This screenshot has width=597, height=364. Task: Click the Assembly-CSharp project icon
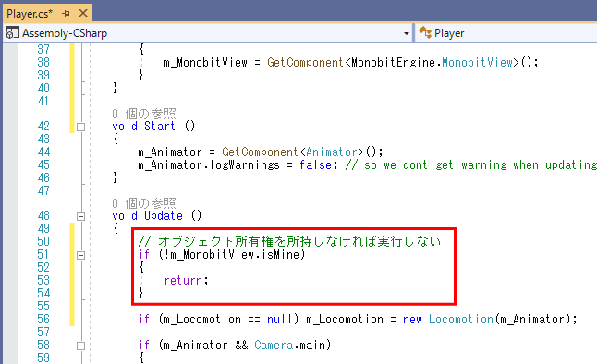(x=12, y=33)
